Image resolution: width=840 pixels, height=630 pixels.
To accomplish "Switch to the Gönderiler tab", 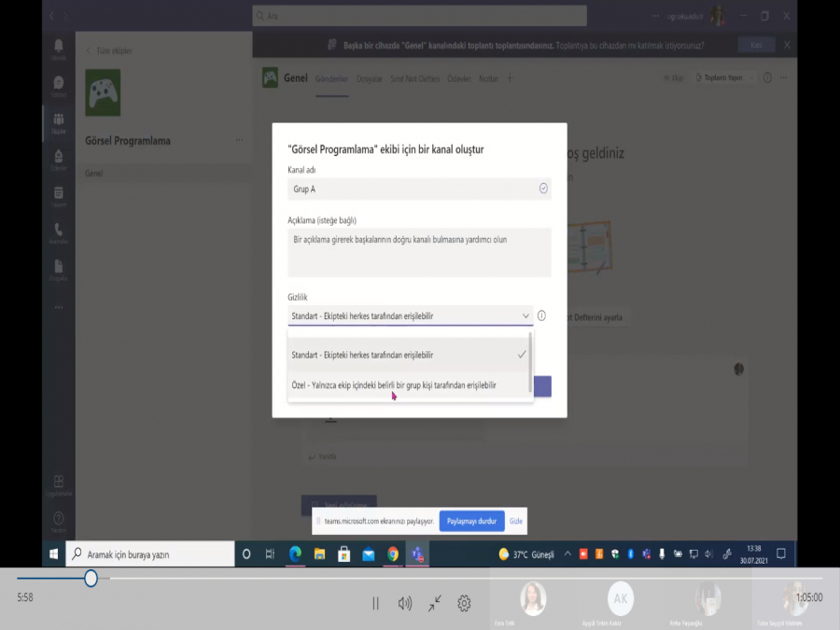I will 331,78.
